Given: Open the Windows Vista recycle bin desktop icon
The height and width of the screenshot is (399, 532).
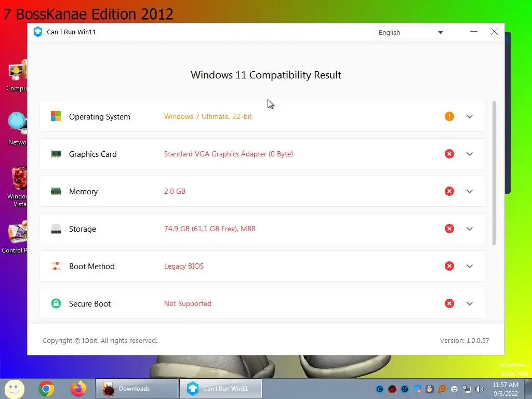Looking at the screenshot, I should [x=18, y=187].
